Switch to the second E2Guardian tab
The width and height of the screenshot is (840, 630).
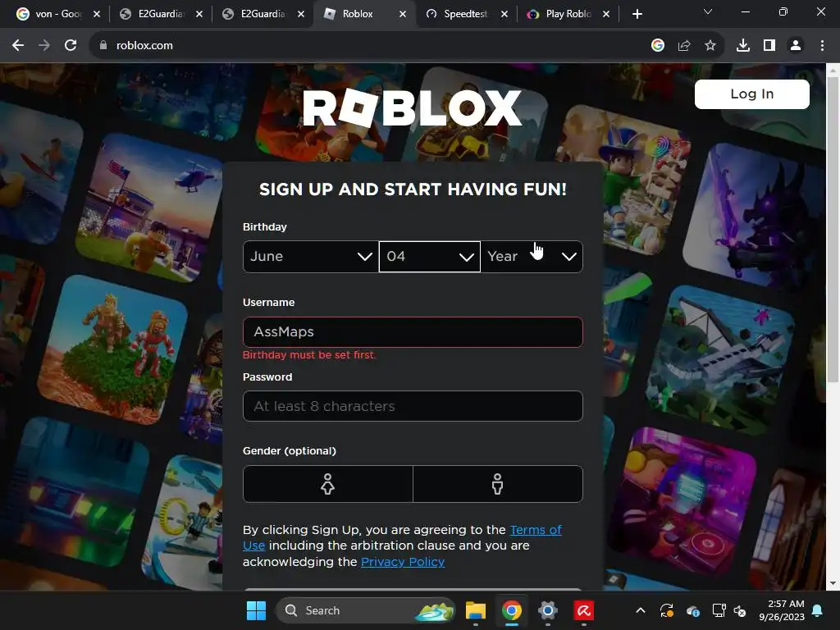262,15
